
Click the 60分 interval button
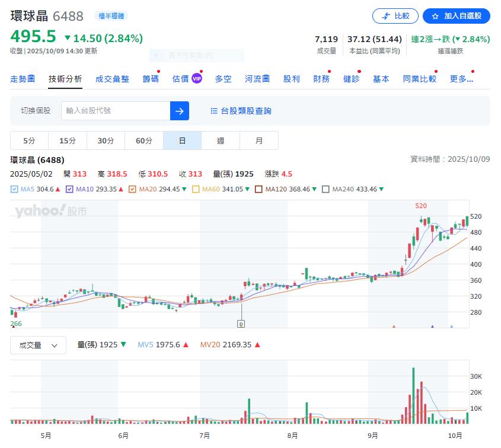pos(144,141)
